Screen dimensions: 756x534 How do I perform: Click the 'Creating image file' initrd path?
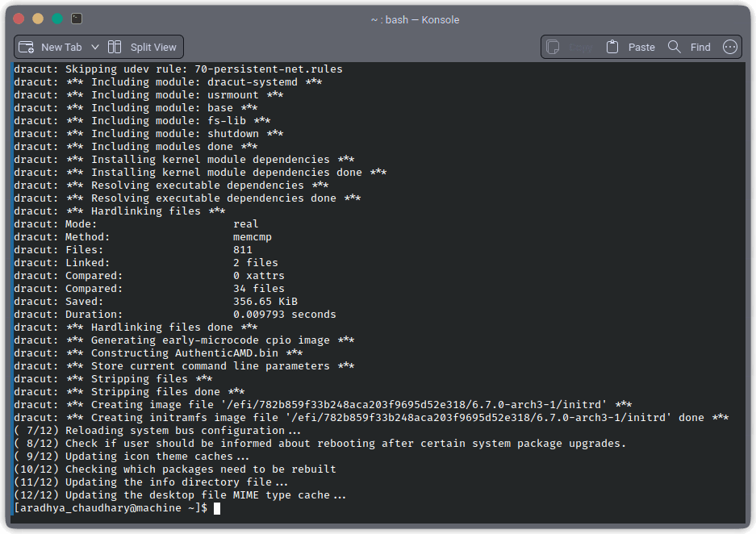(414, 404)
